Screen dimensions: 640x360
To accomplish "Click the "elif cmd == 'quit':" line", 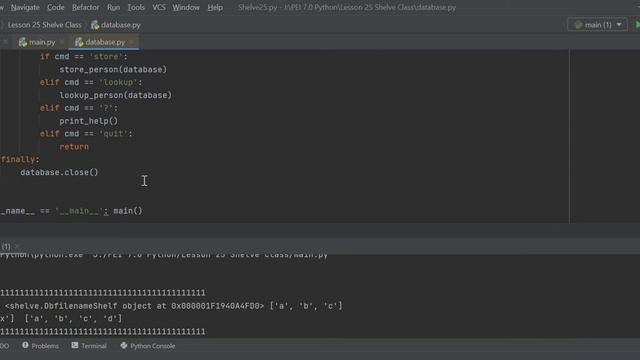I will pyautogui.click(x=86, y=134).
